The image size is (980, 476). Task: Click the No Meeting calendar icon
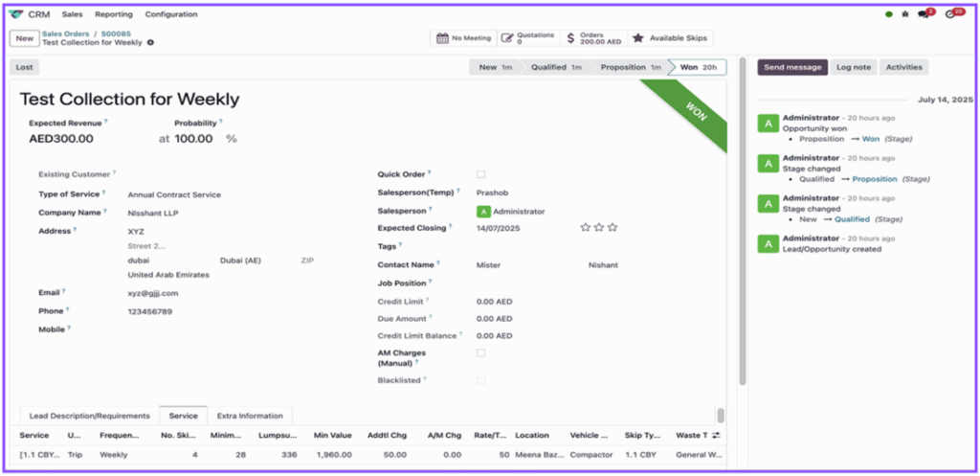tap(442, 38)
